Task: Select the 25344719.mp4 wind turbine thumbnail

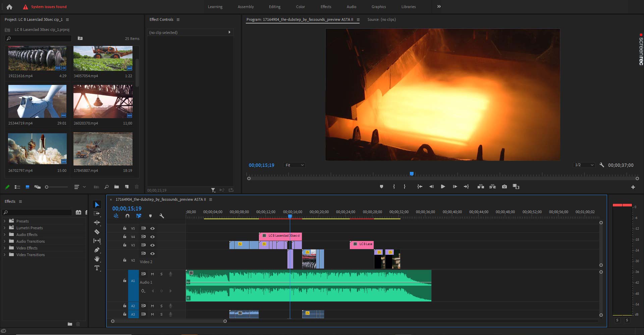Action: 37,101
